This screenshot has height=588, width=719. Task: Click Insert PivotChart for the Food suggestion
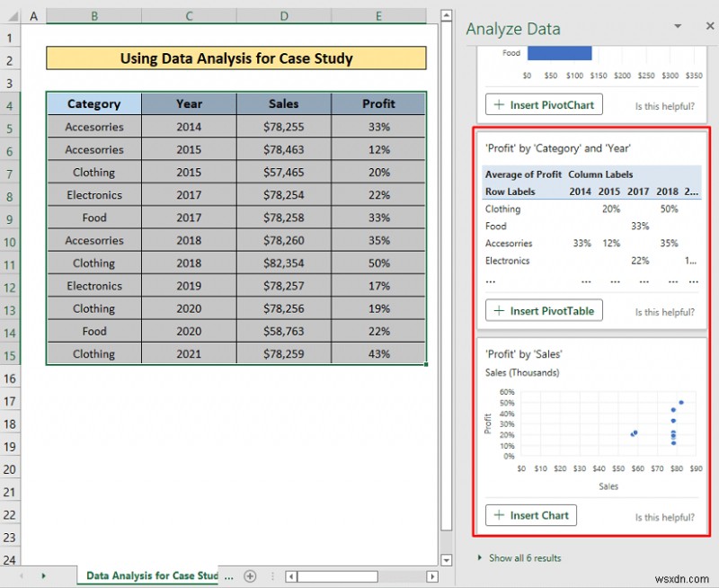[x=543, y=104]
